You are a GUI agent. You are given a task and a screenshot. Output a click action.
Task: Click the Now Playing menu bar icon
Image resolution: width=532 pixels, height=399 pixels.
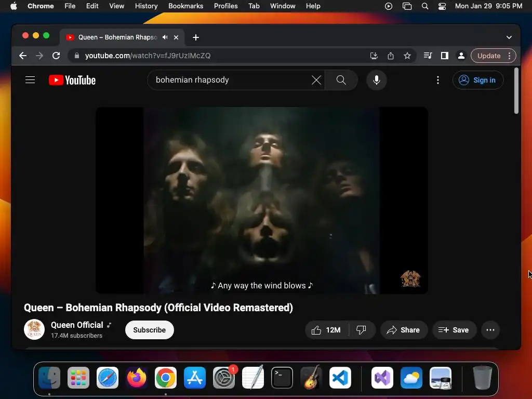point(389,6)
